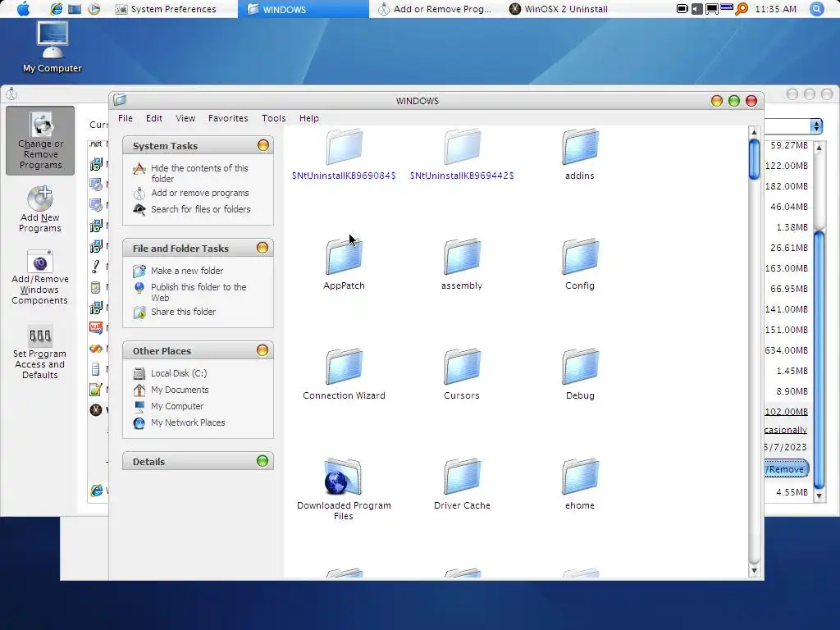Click the orange magnifier tray icon
This screenshot has height=630, width=840.
[741, 8]
